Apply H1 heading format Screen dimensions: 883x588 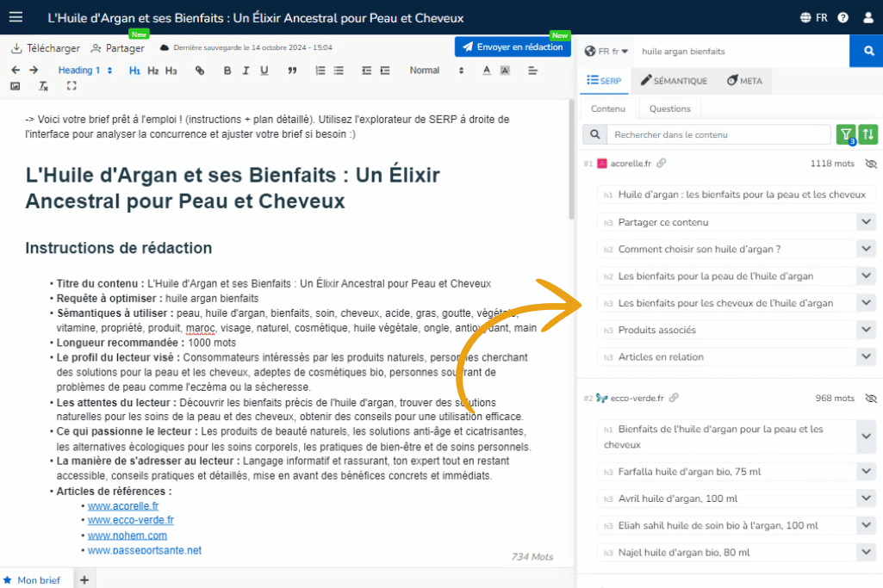pyautogui.click(x=134, y=71)
